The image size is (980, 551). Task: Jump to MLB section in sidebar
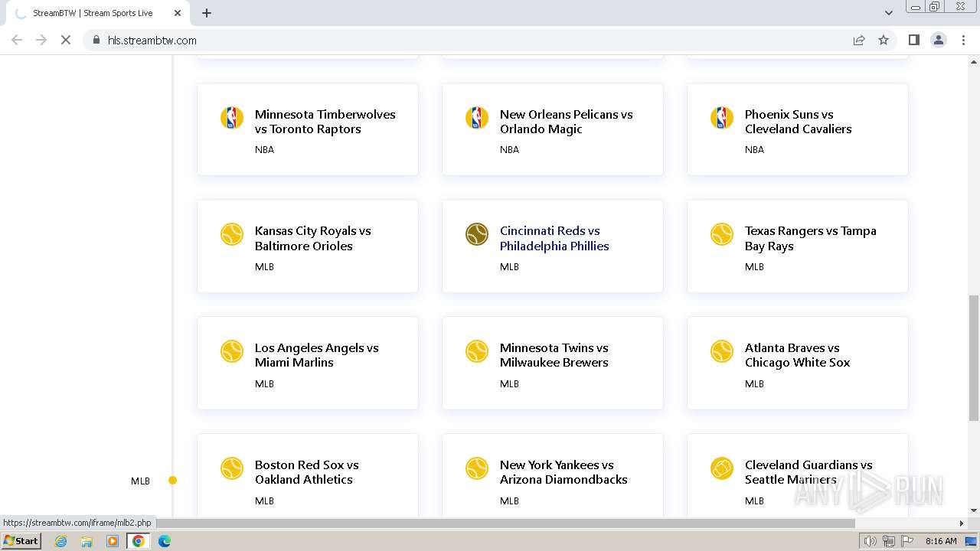pyautogui.click(x=140, y=481)
